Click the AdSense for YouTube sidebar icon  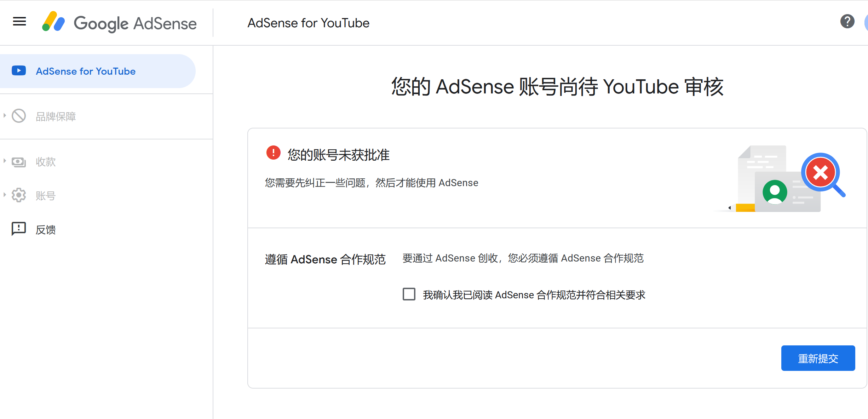point(19,71)
